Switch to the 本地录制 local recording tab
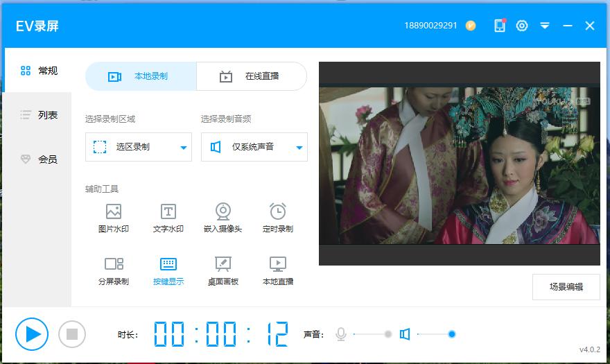The image size is (610, 364). click(x=141, y=76)
